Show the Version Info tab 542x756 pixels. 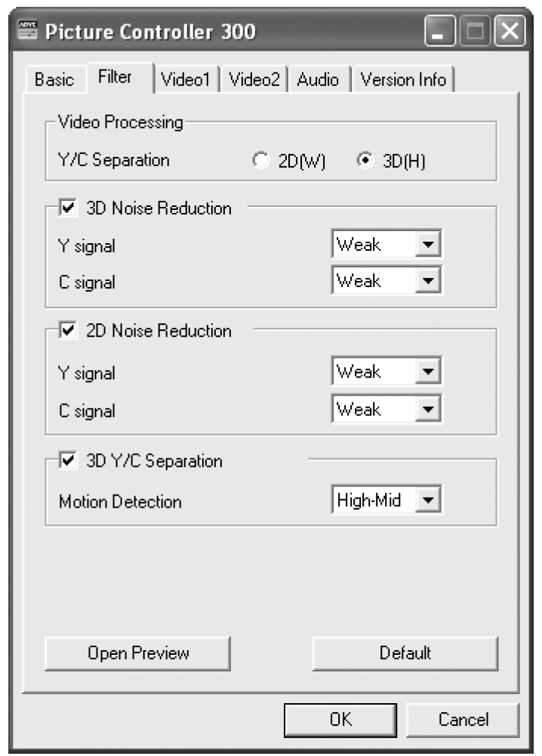[x=403, y=79]
